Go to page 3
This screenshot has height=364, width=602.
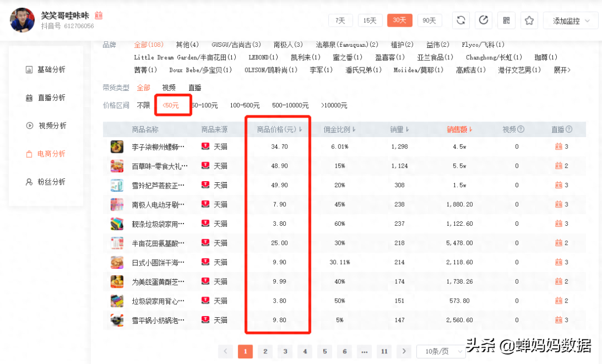click(285, 351)
